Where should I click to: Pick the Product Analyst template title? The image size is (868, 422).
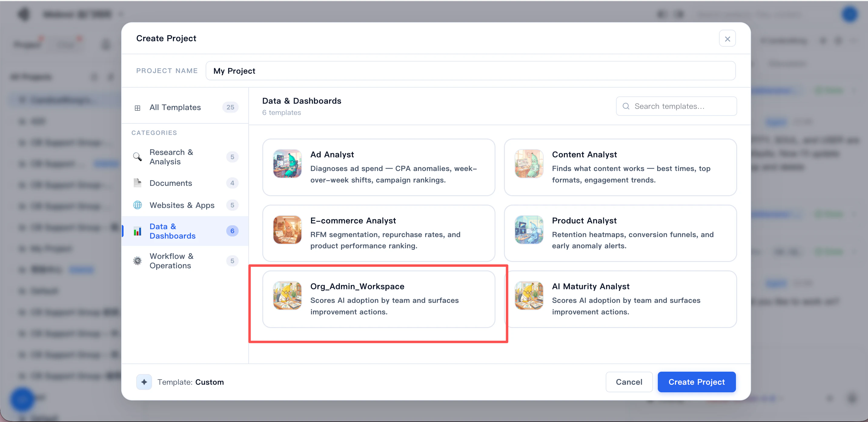(584, 221)
